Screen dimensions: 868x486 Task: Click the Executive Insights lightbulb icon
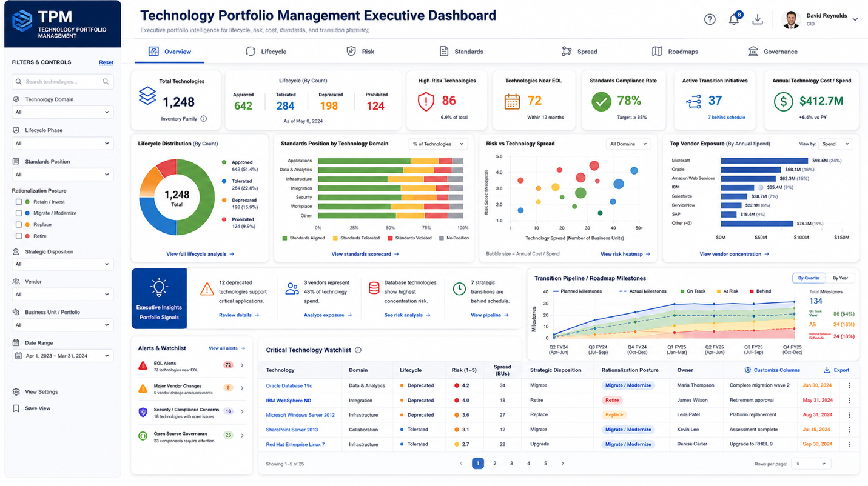pos(159,287)
